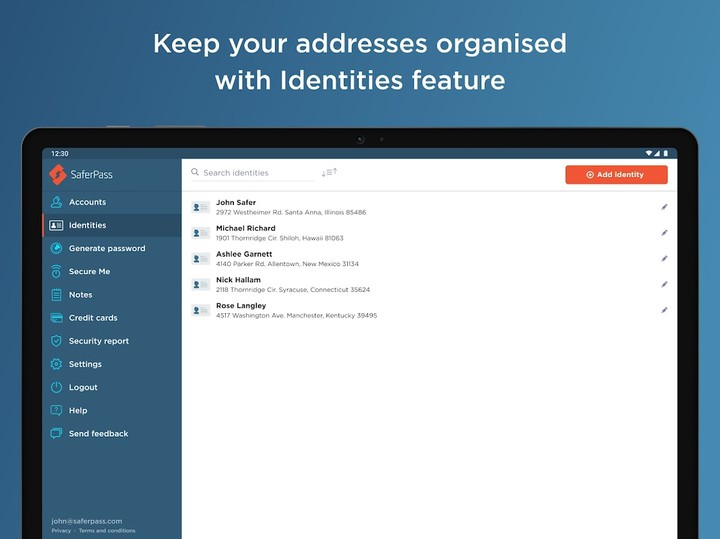This screenshot has height=539, width=720.
Task: Click address 1901 Thornridge Cir. Shiloh
Action: coord(280,238)
